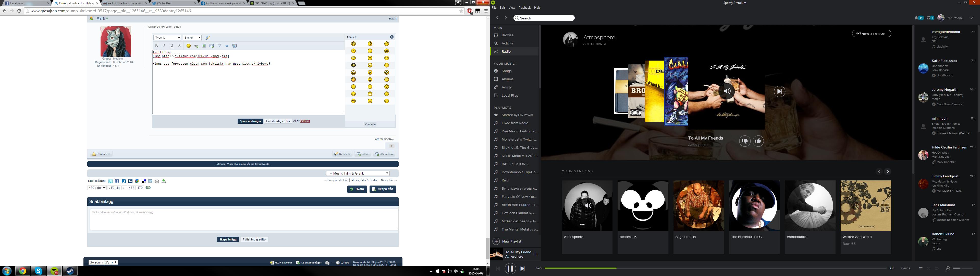This screenshot has width=980, height=276.
Task: Download the thread using the download icon
Action: 164,181
